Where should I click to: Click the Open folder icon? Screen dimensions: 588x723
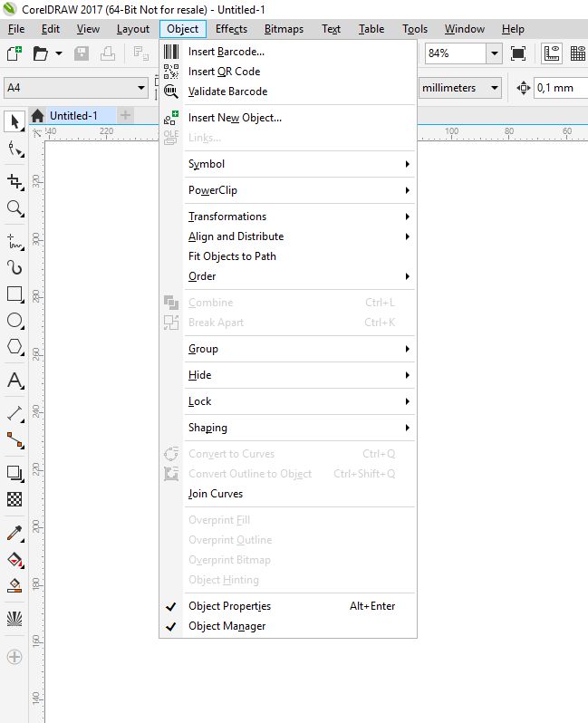(x=41, y=53)
